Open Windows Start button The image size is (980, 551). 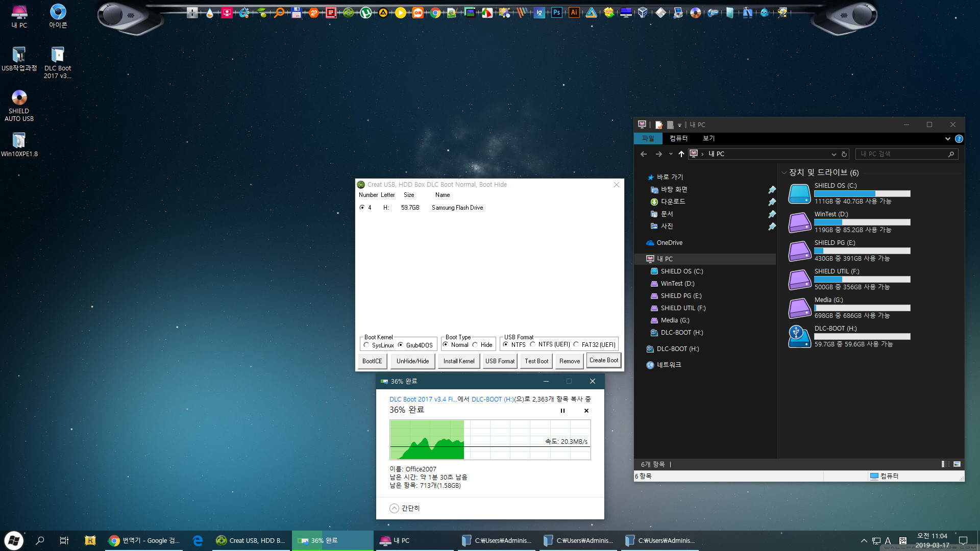pyautogui.click(x=14, y=541)
